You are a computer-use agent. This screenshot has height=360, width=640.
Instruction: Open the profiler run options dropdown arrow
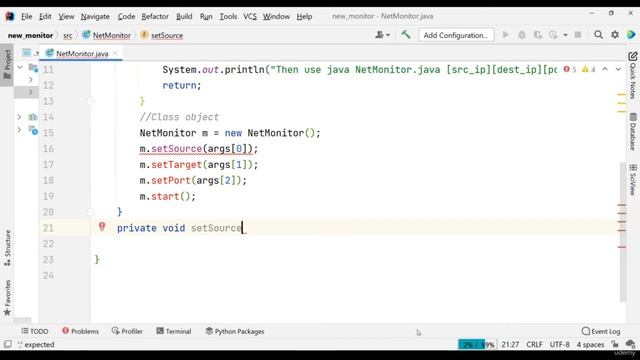coord(565,36)
